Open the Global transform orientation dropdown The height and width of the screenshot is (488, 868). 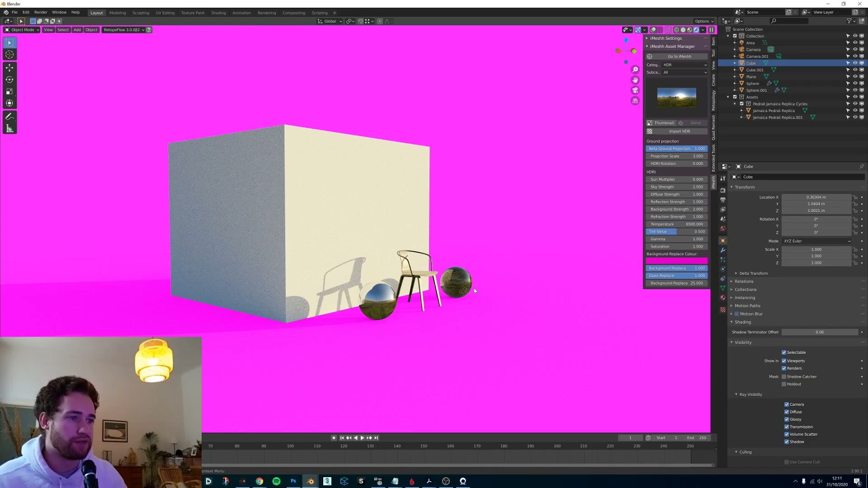click(x=330, y=21)
